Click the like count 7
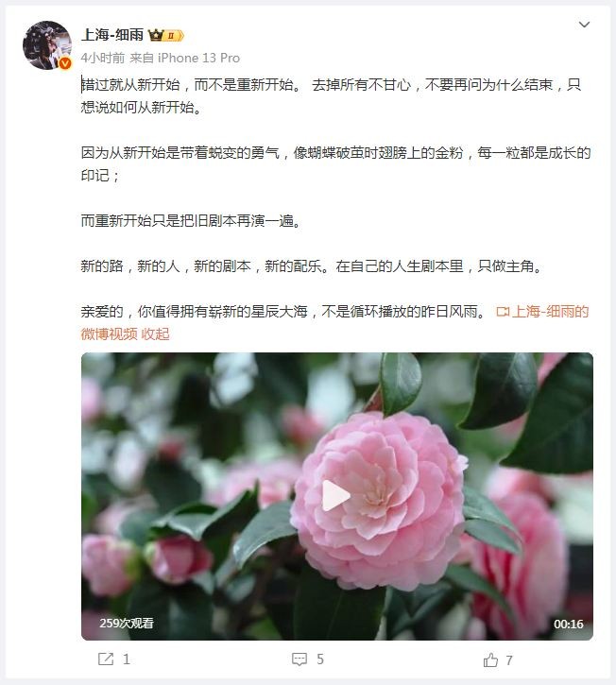Viewport: 616px width, 685px height. coord(509,660)
